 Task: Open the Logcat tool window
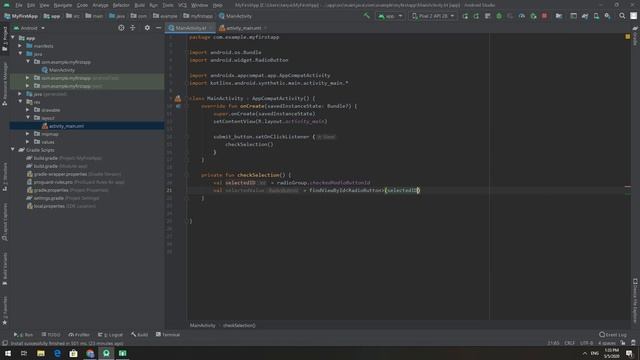[x=110, y=334]
